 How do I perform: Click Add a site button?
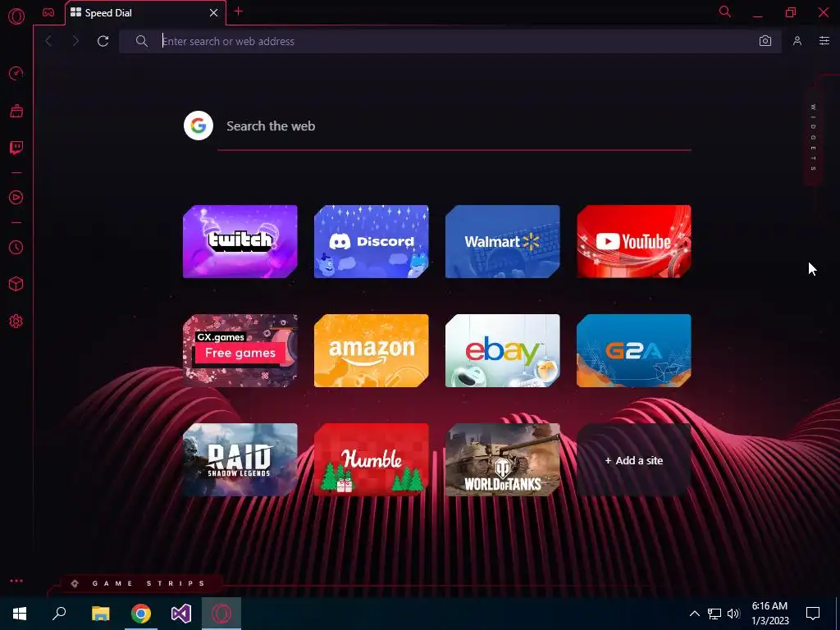coord(634,460)
